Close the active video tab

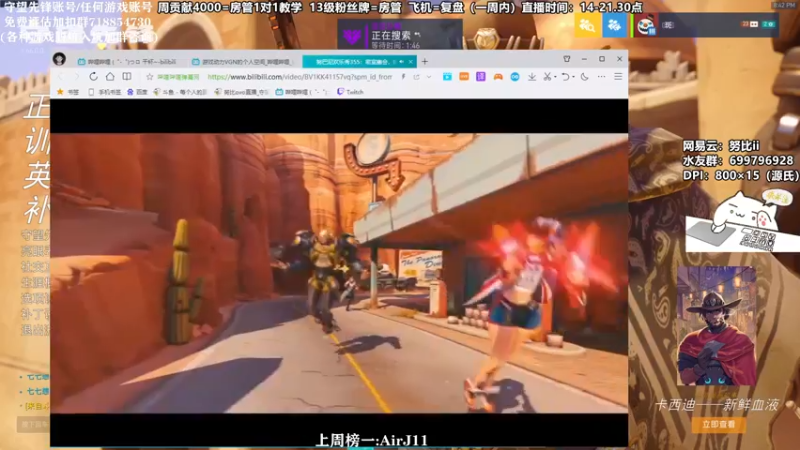click(410, 62)
